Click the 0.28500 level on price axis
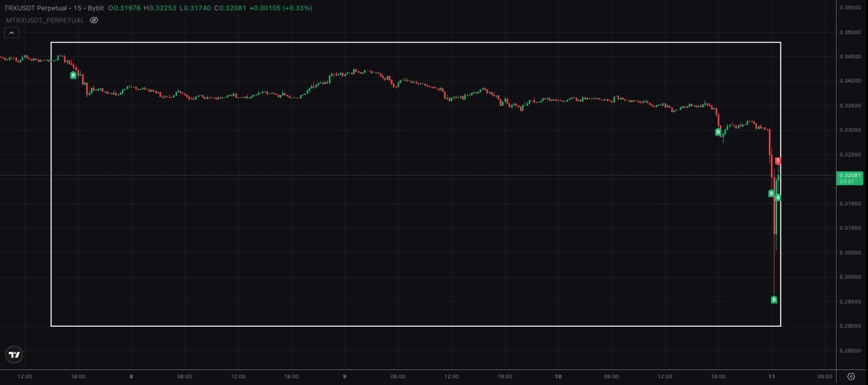 850,350
